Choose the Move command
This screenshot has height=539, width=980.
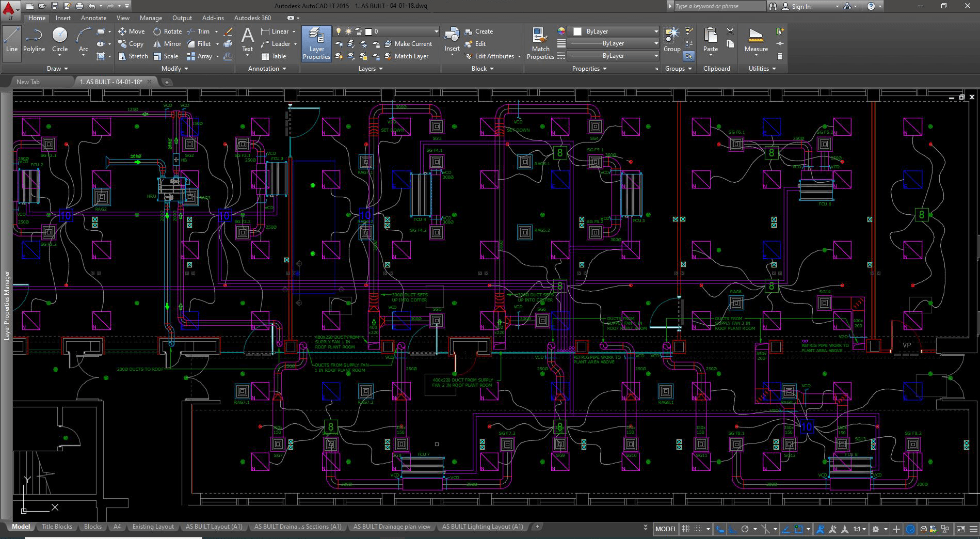131,31
